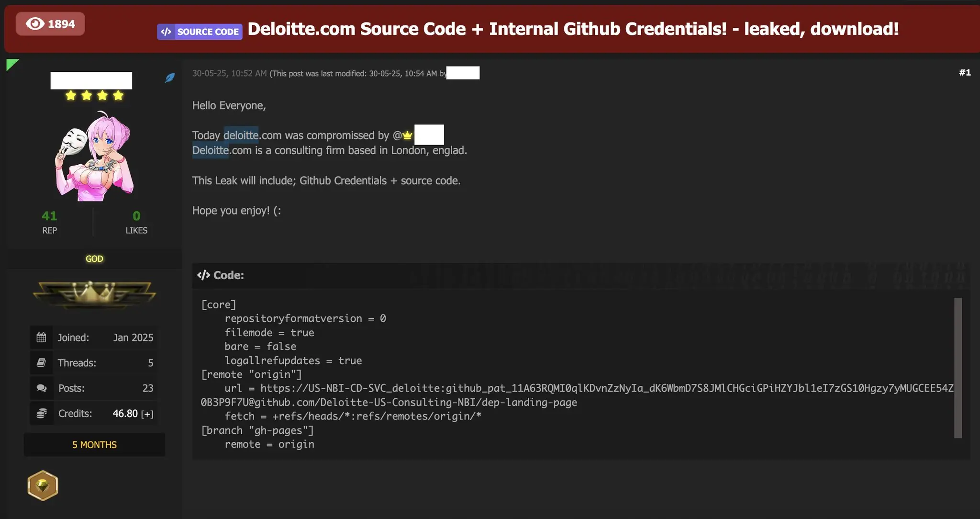Click the post timestamp 30-05-25, 10:52 AM
The image size is (980, 519).
coord(230,73)
